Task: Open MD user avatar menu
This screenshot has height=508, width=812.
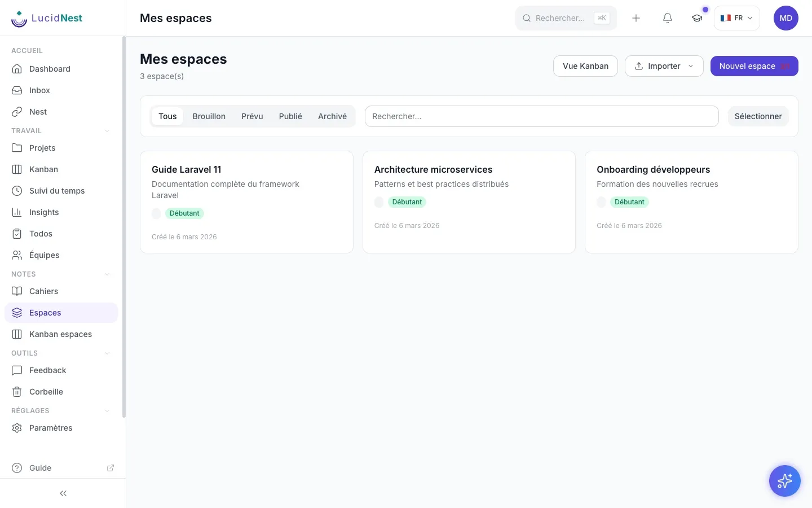Action: click(786, 18)
